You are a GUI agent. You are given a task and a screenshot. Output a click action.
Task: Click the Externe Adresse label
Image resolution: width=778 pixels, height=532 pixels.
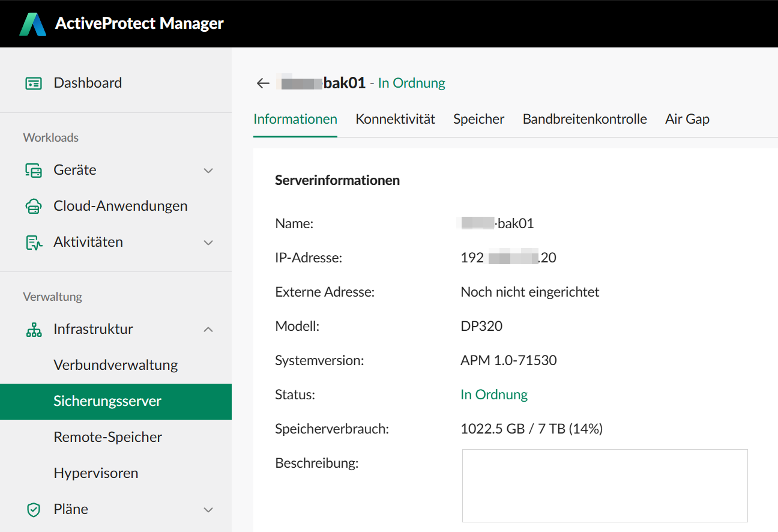[325, 292]
